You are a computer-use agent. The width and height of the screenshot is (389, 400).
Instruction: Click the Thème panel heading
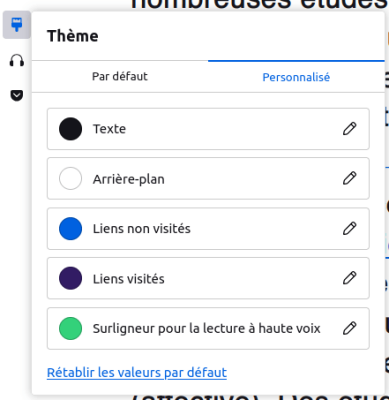click(x=72, y=36)
